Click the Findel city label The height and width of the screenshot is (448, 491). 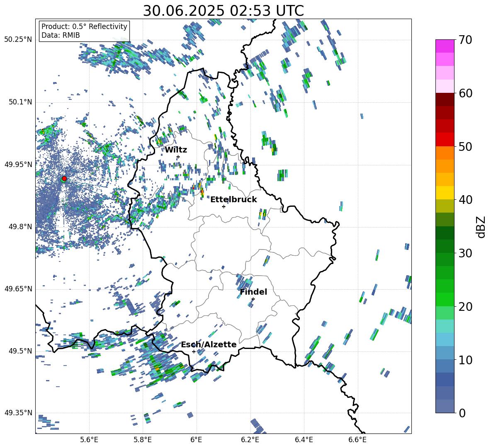click(253, 292)
